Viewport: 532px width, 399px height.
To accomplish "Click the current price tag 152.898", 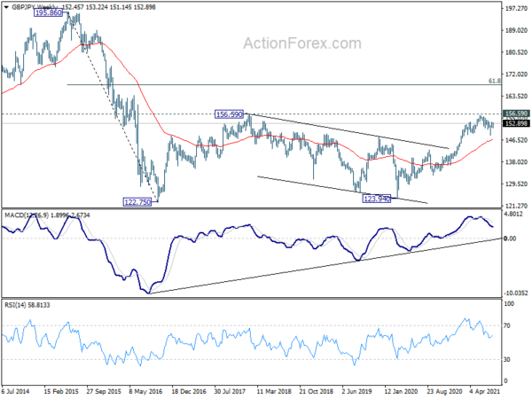I will 516,123.
